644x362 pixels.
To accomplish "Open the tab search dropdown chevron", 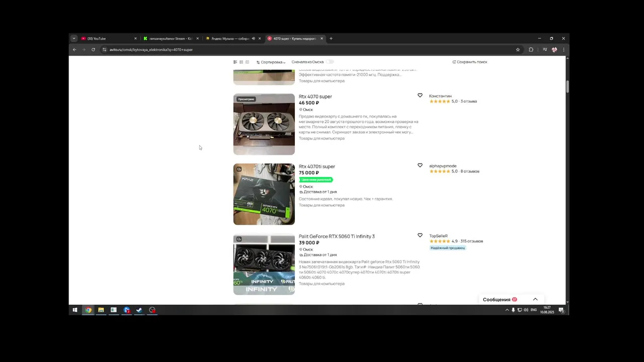I will (x=74, y=39).
